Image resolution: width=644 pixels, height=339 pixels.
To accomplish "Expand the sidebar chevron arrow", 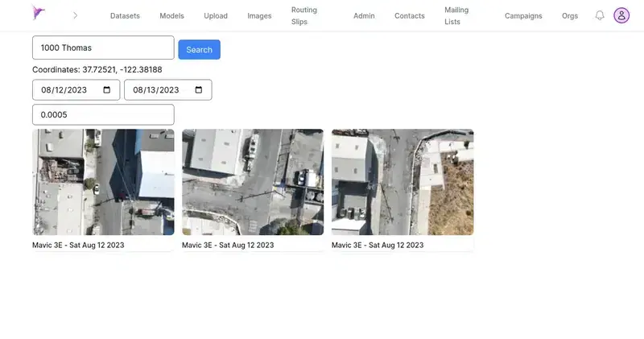I will coord(75,15).
